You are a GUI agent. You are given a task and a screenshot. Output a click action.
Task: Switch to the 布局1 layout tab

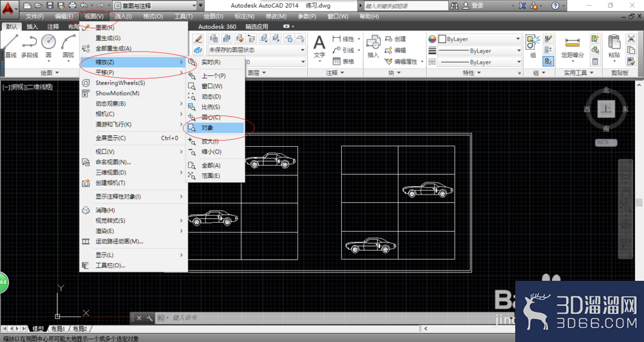[x=58, y=329]
